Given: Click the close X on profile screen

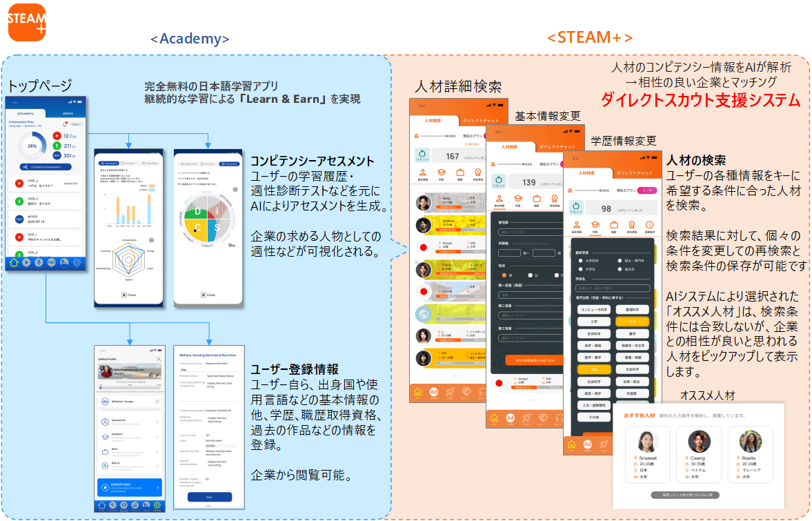Looking at the screenshot, I should pyautogui.click(x=159, y=360).
